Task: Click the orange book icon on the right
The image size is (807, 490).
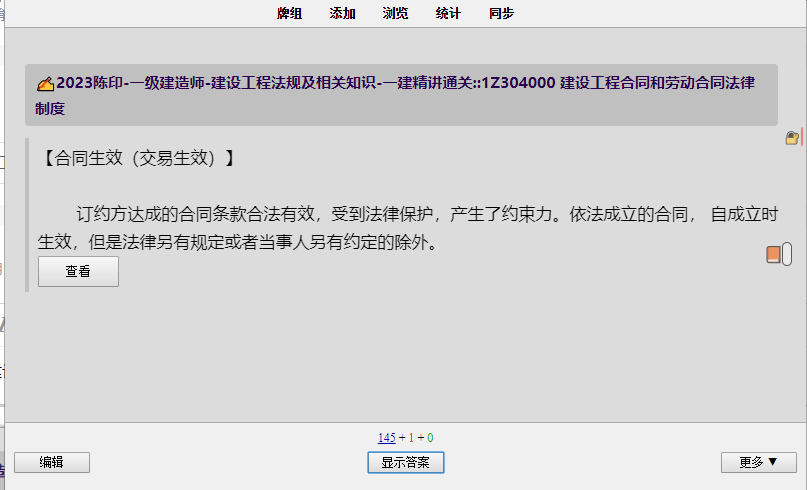Action: tap(773, 254)
